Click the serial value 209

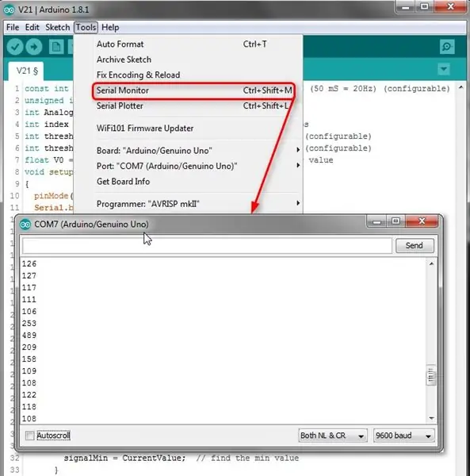click(29, 347)
